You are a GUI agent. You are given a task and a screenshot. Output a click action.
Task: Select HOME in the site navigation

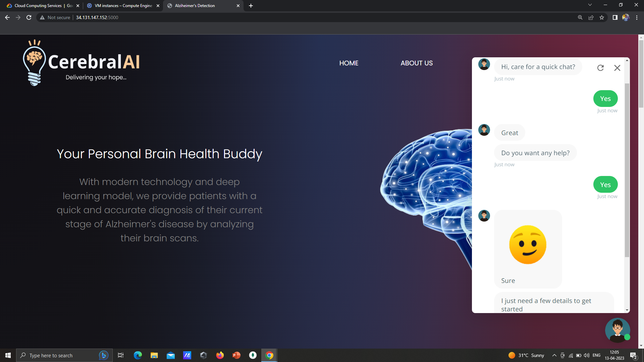click(x=349, y=63)
